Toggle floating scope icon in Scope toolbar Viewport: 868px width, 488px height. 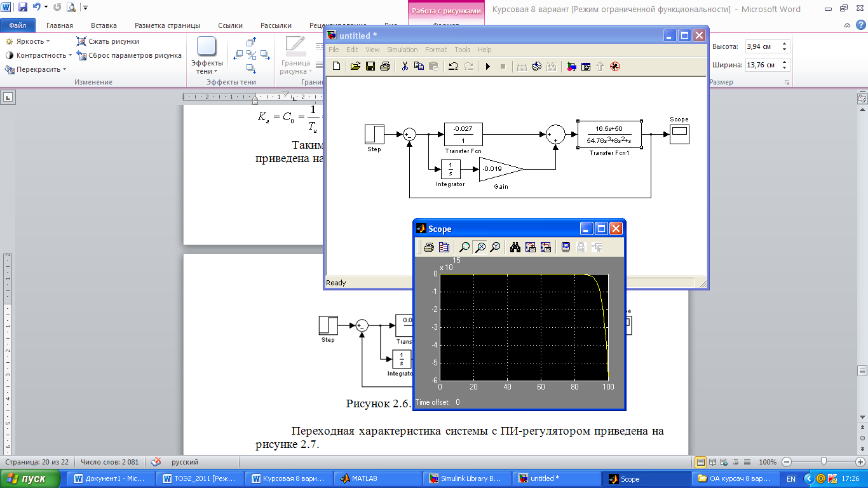[x=566, y=247]
